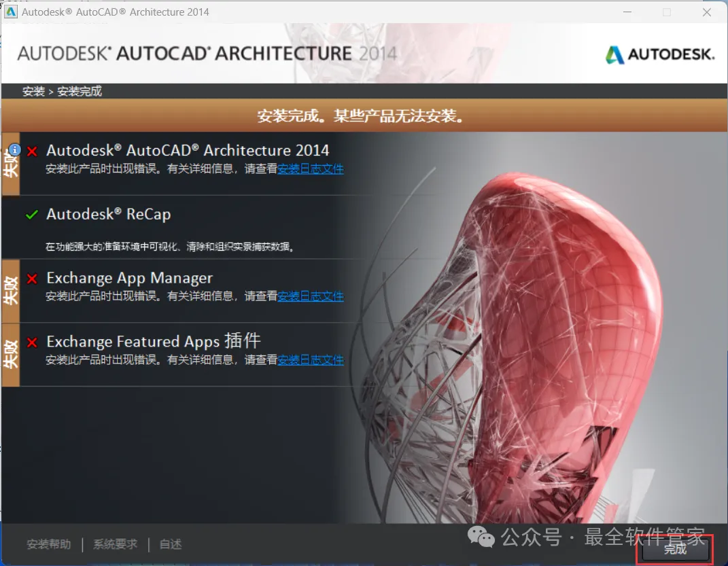Click the 失败 tab next to AutoCAD Architecture 2014
Image resolution: width=728 pixels, height=566 pixels.
point(11,163)
